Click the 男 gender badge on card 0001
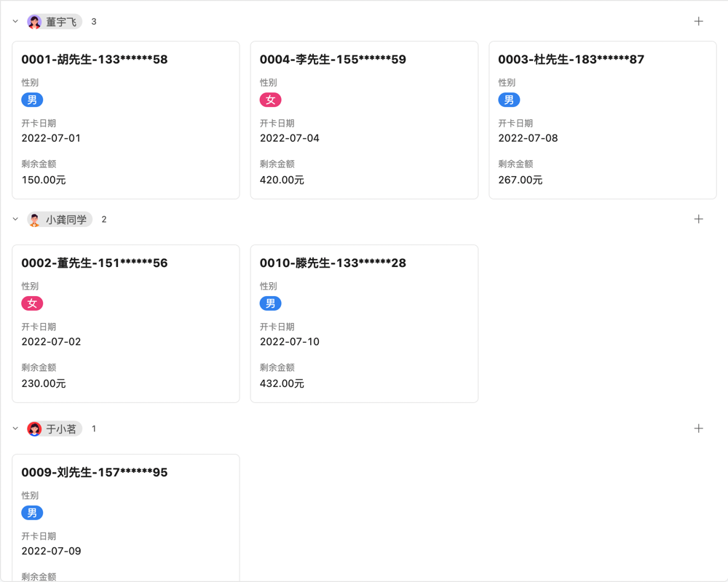This screenshot has height=582, width=728. tap(32, 100)
